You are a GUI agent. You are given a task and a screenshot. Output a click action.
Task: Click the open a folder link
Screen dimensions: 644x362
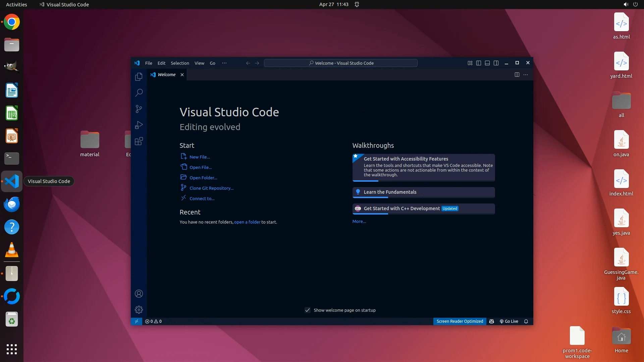[x=247, y=222]
